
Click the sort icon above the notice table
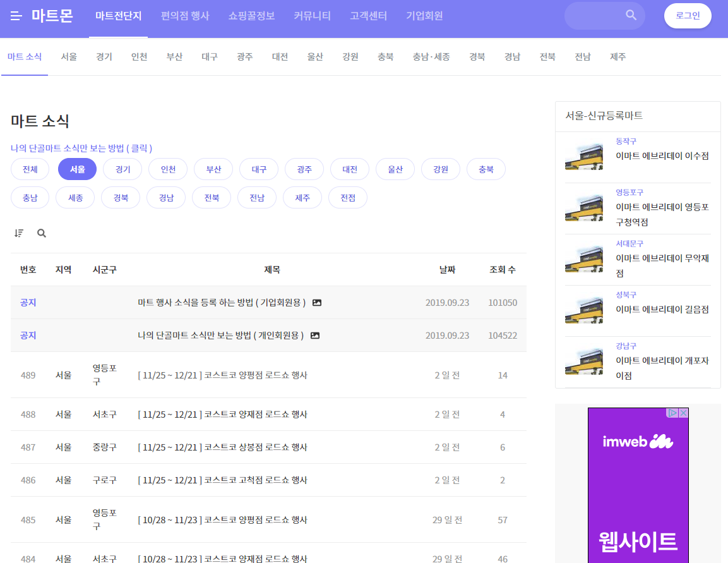(19, 233)
